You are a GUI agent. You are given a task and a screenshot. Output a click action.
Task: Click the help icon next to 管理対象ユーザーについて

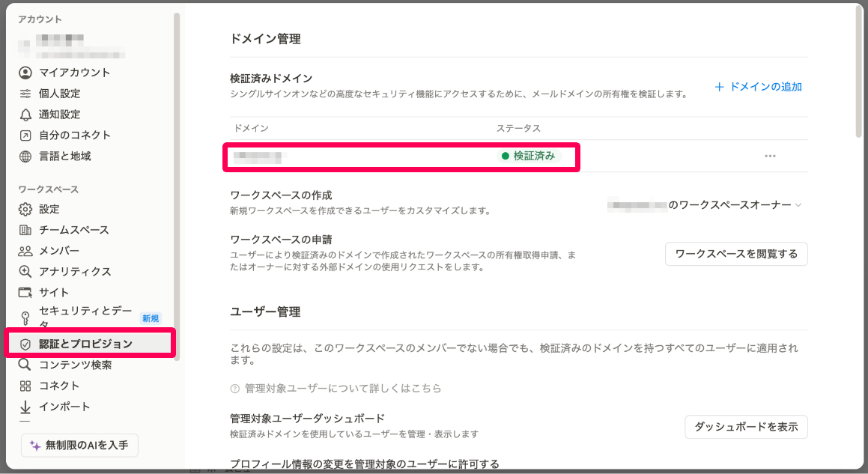click(x=234, y=389)
